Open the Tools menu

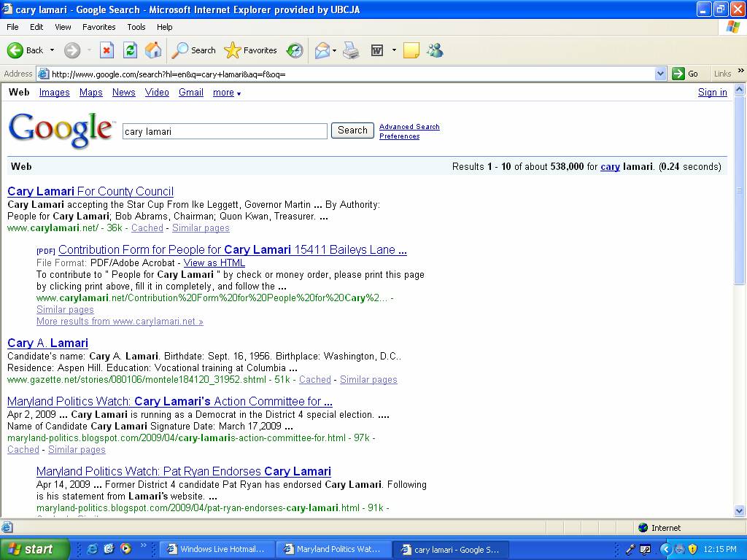click(x=136, y=27)
